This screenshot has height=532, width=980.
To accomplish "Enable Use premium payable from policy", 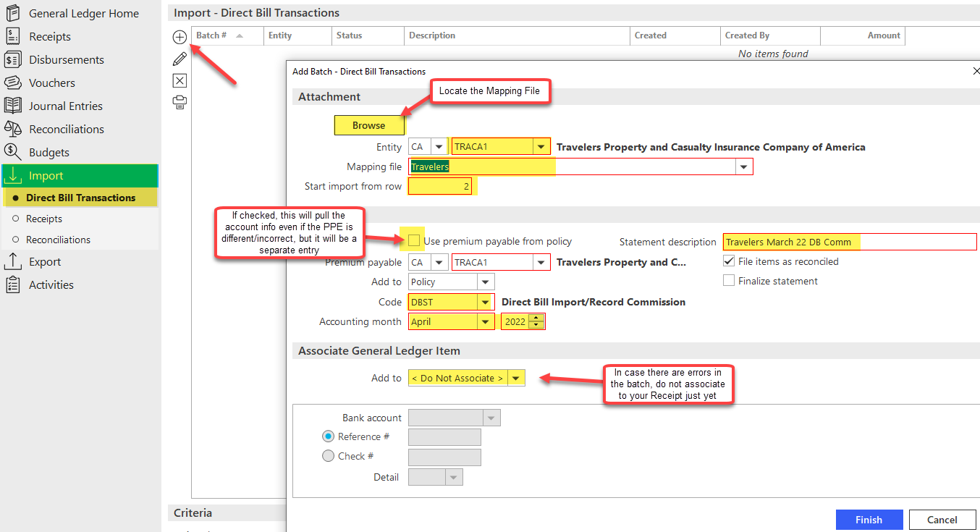I will point(413,240).
